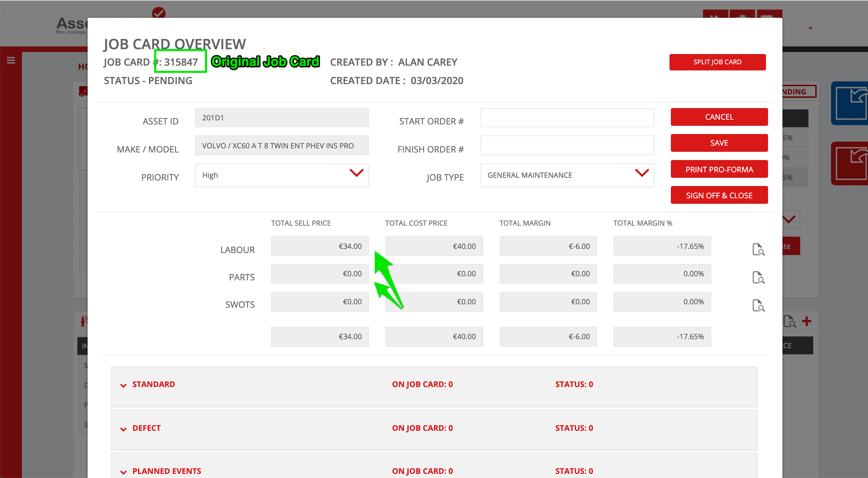The image size is (868, 478).
Task: Click the Asset ID field
Action: point(282,118)
